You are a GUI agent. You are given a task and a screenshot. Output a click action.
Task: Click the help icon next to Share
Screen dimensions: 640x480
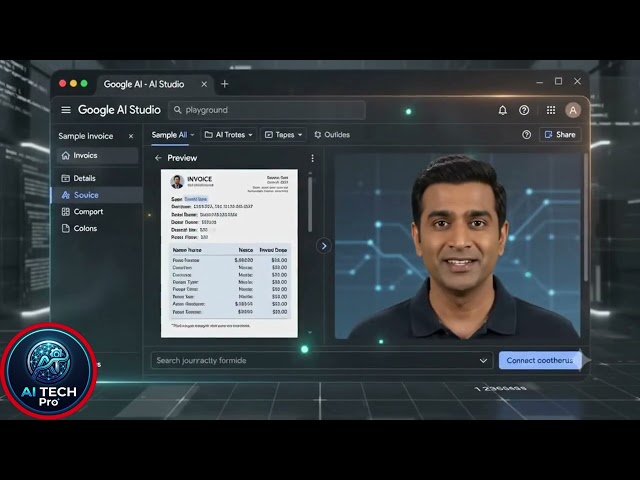coord(527,135)
